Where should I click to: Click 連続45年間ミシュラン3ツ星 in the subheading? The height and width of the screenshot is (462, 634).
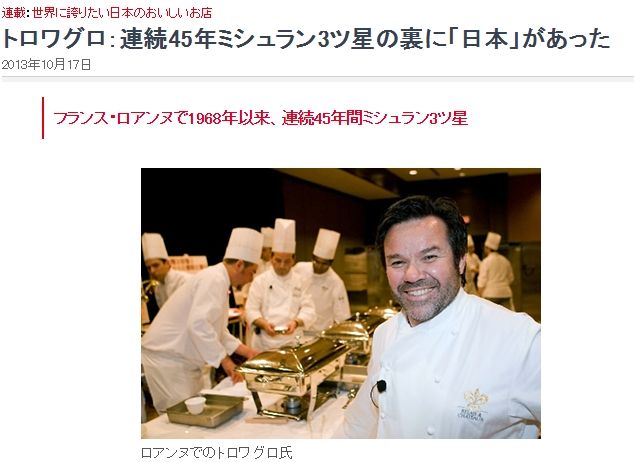375,118
